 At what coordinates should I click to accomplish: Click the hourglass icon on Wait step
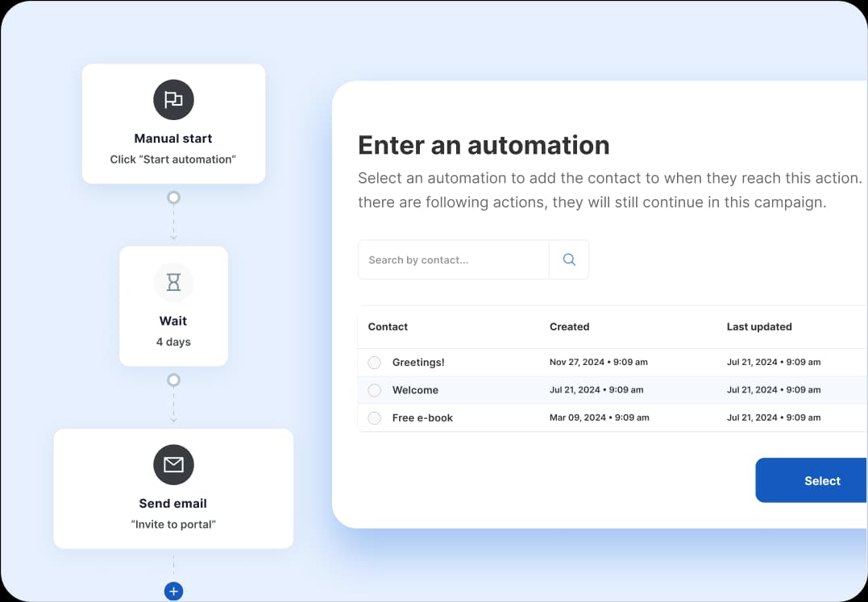[x=173, y=282]
